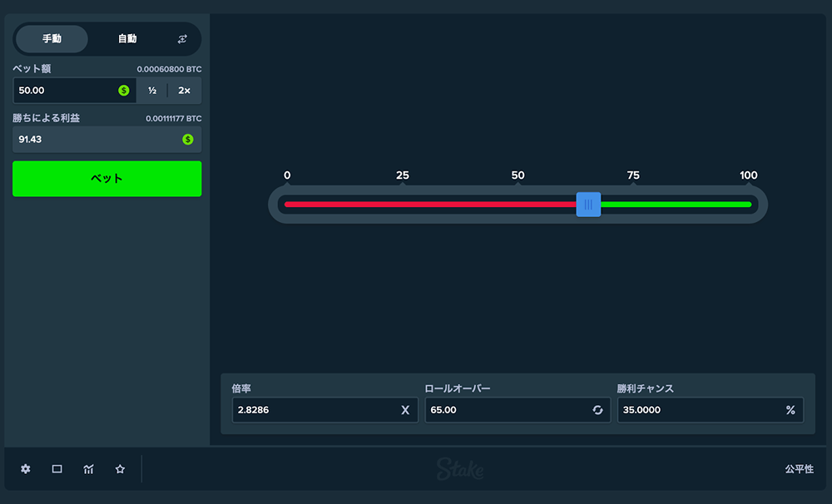Click the 100 slider scale label
Screen dimensions: 832x504
click(x=749, y=175)
